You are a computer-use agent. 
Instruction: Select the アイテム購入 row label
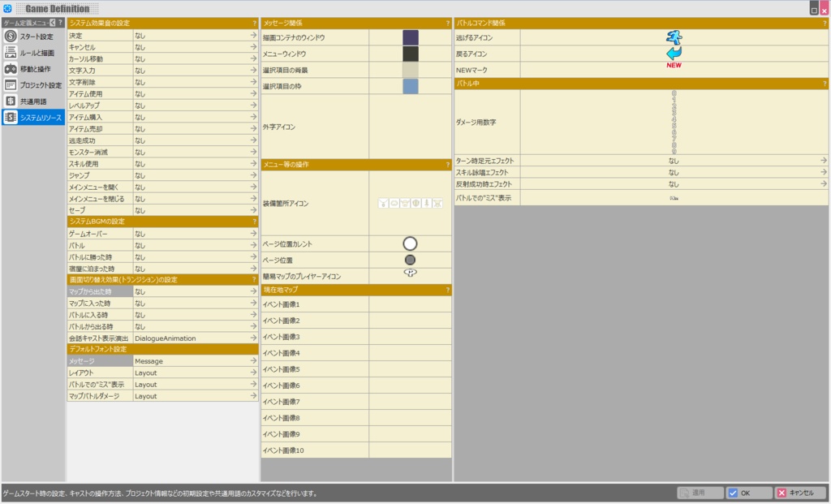85,117
